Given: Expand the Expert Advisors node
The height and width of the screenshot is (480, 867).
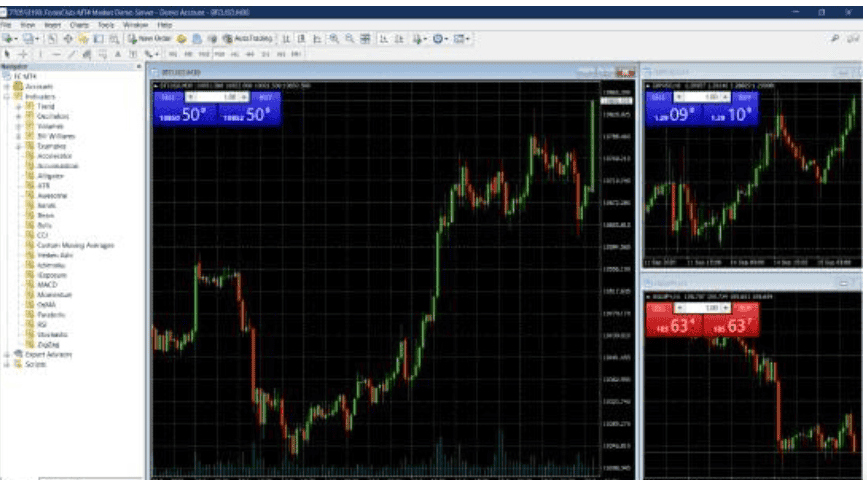Looking at the screenshot, I should coord(7,354).
